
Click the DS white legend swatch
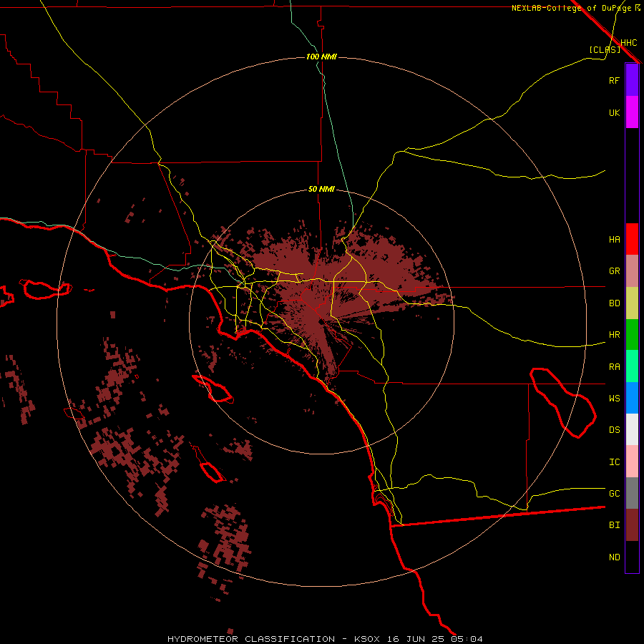coord(632,429)
